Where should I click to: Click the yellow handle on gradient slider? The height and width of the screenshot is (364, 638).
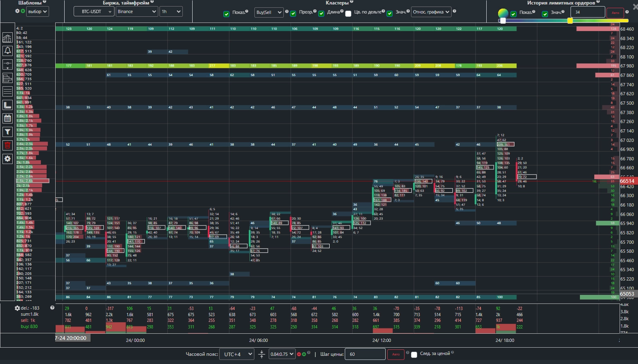point(570,20)
